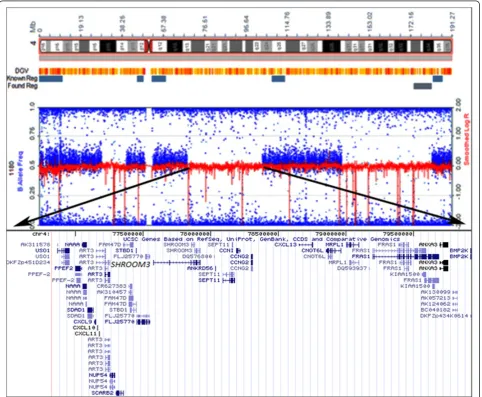
Task: Select the PPEF2 gene label
Action: pyautogui.click(x=64, y=268)
